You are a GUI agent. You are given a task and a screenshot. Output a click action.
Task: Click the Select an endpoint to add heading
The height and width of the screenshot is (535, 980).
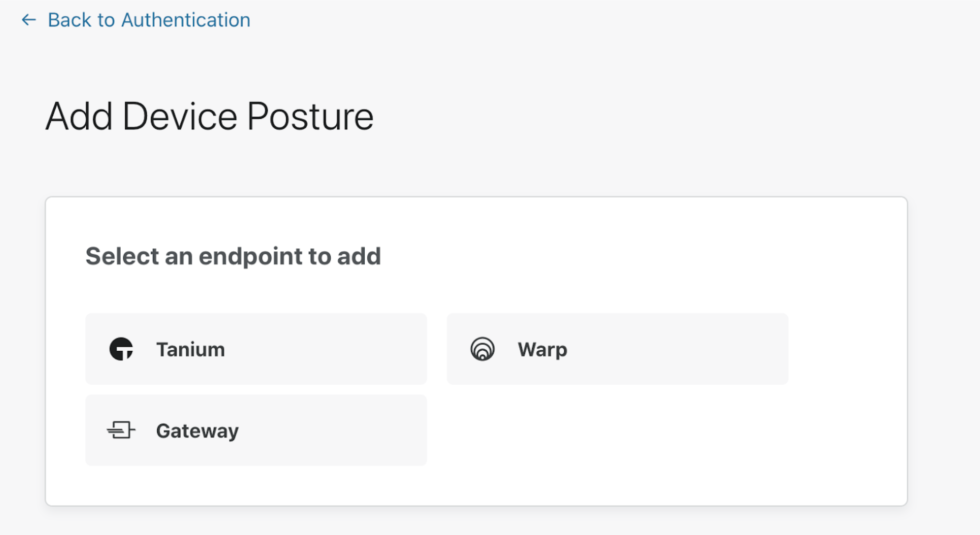point(233,256)
